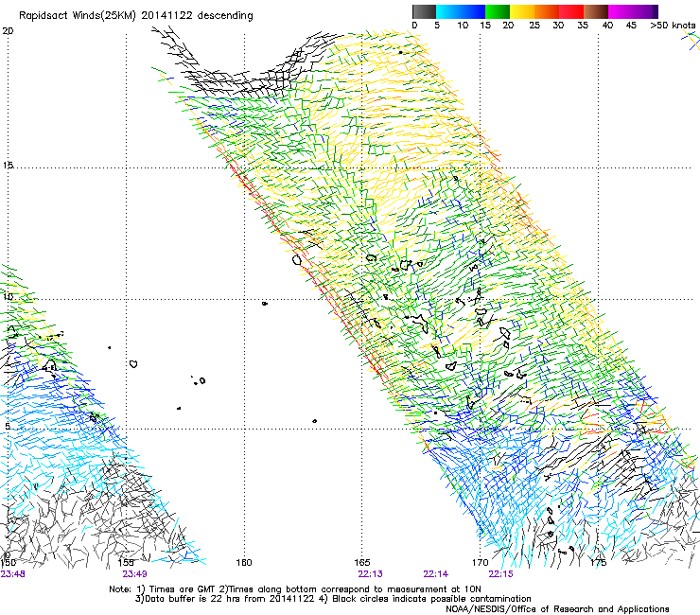Click the purple '22:14' time stamp

[436, 574]
